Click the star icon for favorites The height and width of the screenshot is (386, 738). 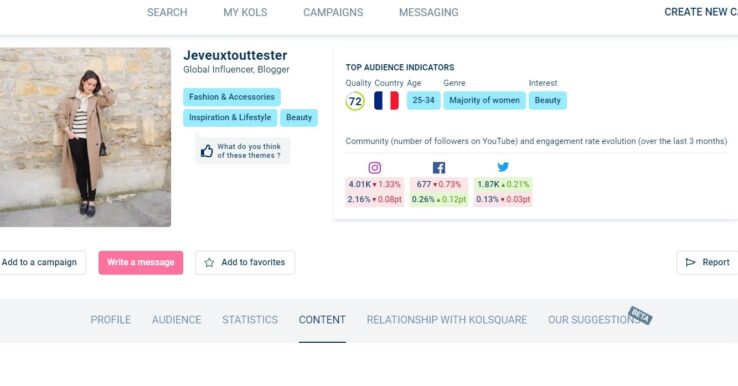tap(209, 263)
